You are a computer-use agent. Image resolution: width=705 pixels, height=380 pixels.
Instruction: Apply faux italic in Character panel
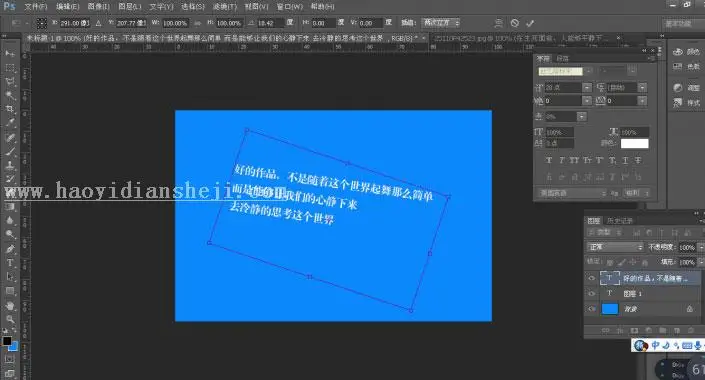click(562, 160)
